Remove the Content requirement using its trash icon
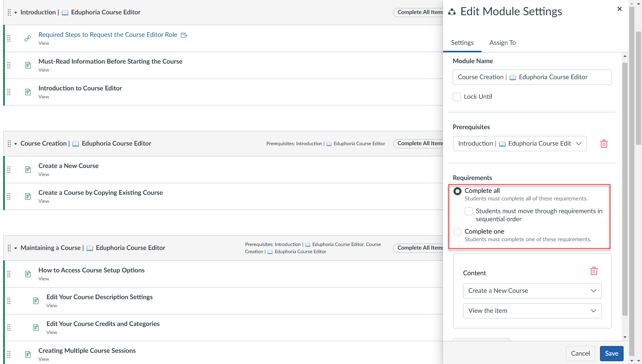Screen dimensions: 642x364 click(594, 271)
